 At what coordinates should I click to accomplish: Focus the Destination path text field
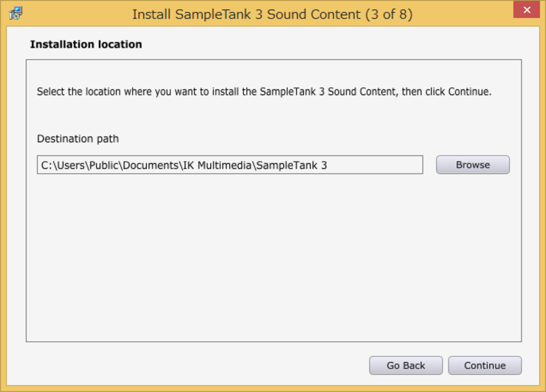(x=230, y=165)
